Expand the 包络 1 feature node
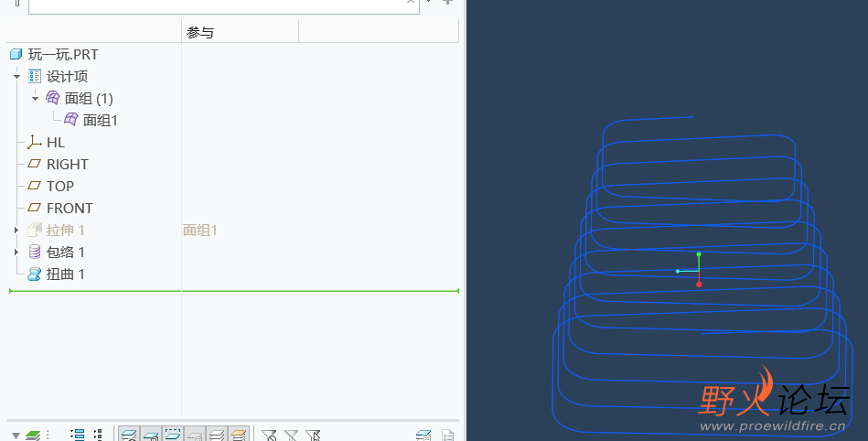This screenshot has height=441, width=868. pyautogui.click(x=16, y=253)
